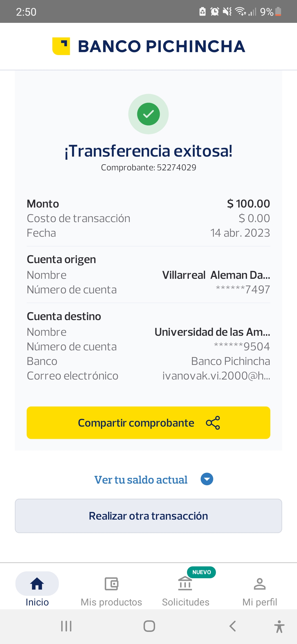Screen dimensions: 297x644
Task: Expand saldo with blue dropdown arrow
Action: tap(207, 479)
